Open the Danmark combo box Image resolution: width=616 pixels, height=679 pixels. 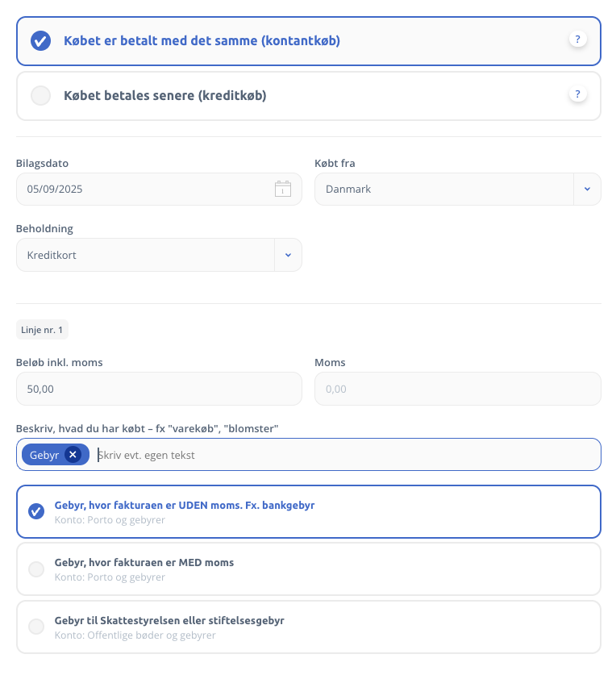(443, 189)
